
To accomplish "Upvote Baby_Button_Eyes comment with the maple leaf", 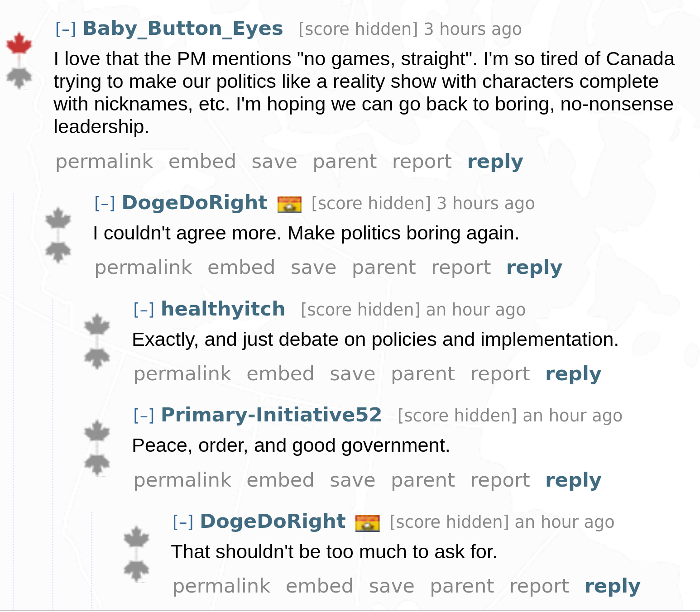I will 19,44.
